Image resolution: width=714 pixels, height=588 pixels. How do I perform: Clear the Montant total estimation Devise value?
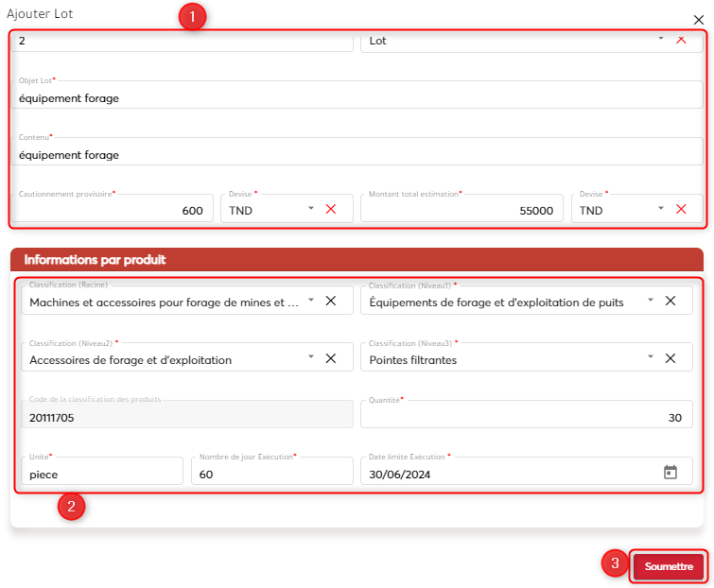click(x=681, y=209)
